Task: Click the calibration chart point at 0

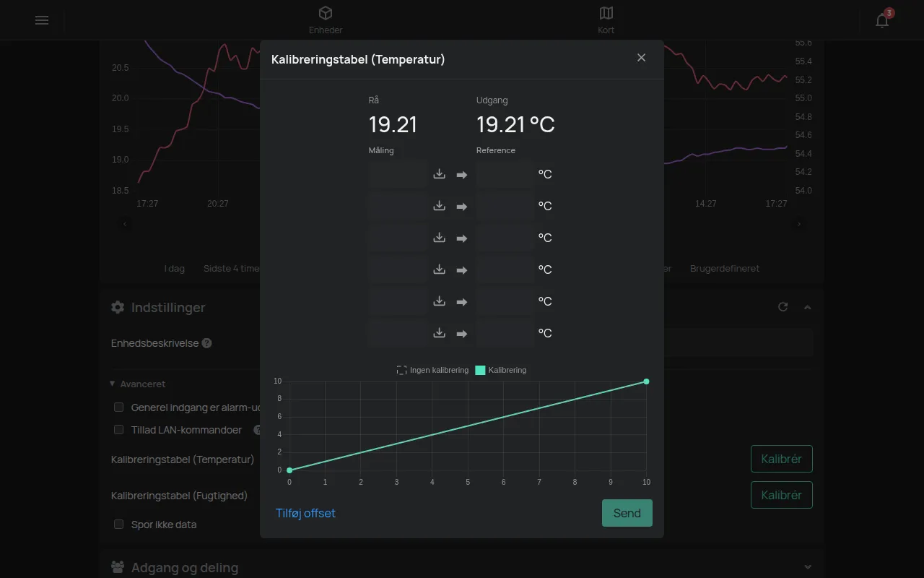Action: click(x=289, y=470)
